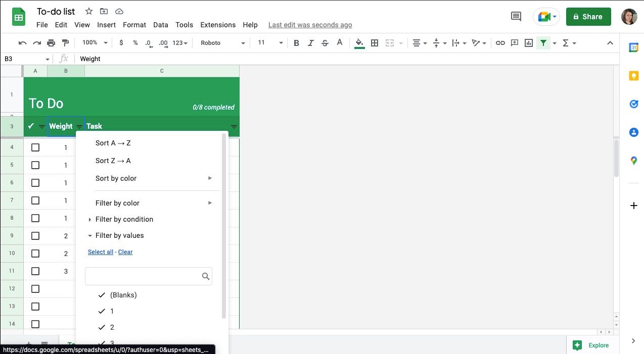The width and height of the screenshot is (644, 354).
Task: Open Google Calendar side panel
Action: pyautogui.click(x=634, y=47)
